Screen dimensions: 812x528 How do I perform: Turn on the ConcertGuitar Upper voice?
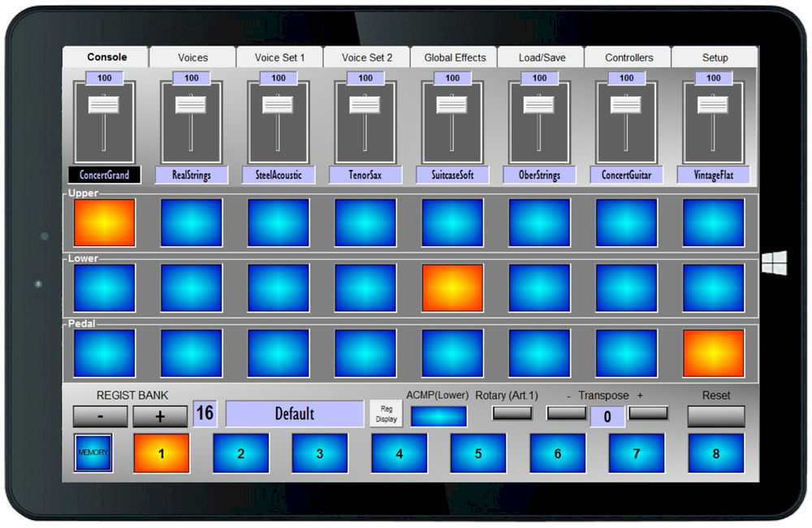click(x=626, y=223)
